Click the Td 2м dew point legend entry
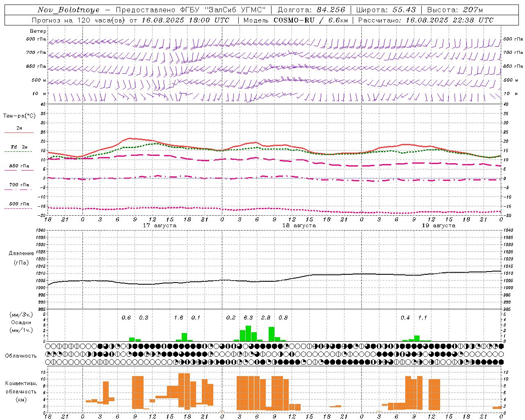 (19, 147)
